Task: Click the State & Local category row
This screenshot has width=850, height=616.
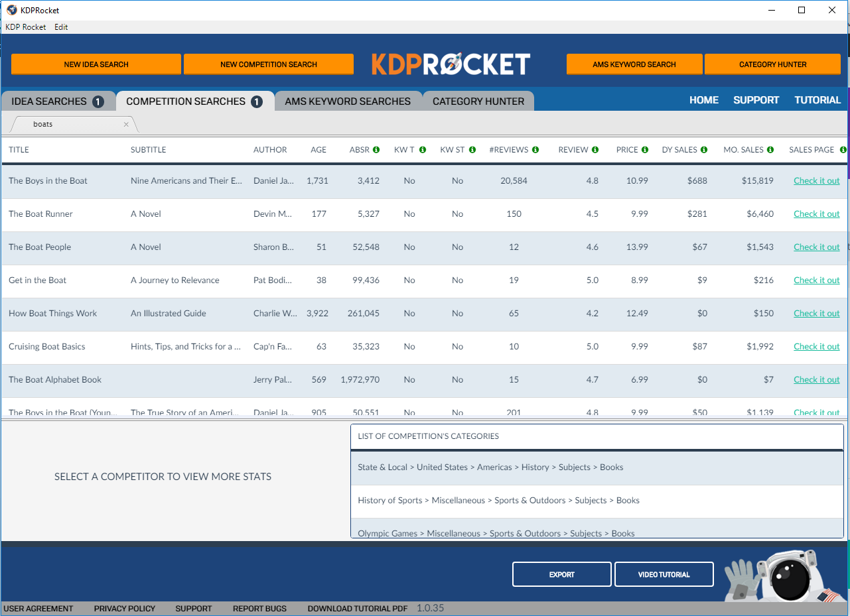Action: pyautogui.click(x=597, y=468)
